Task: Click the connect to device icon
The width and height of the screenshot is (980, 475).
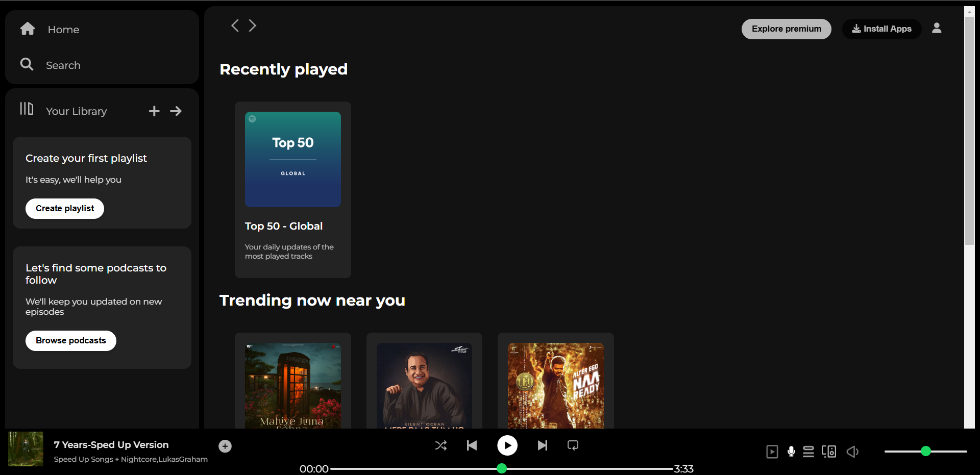Action: (x=829, y=452)
